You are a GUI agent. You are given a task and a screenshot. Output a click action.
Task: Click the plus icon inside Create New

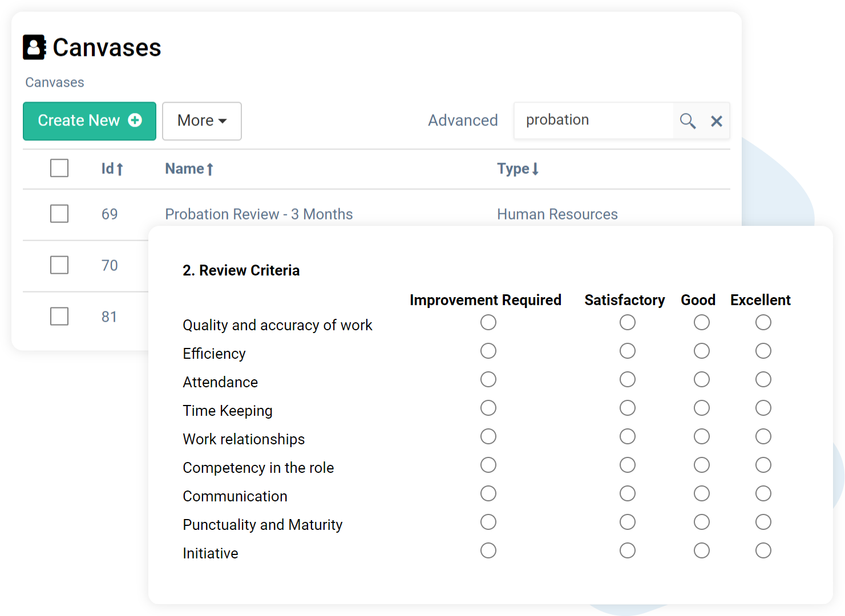click(135, 120)
